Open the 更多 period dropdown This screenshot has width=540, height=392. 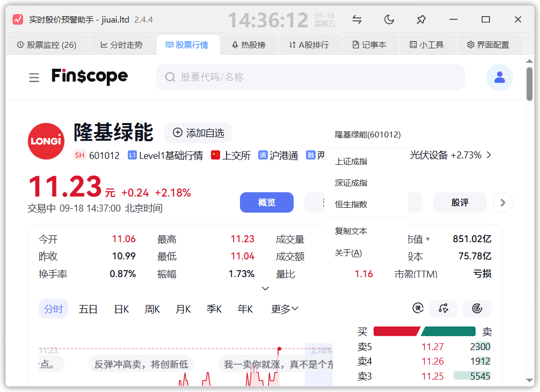pos(285,309)
